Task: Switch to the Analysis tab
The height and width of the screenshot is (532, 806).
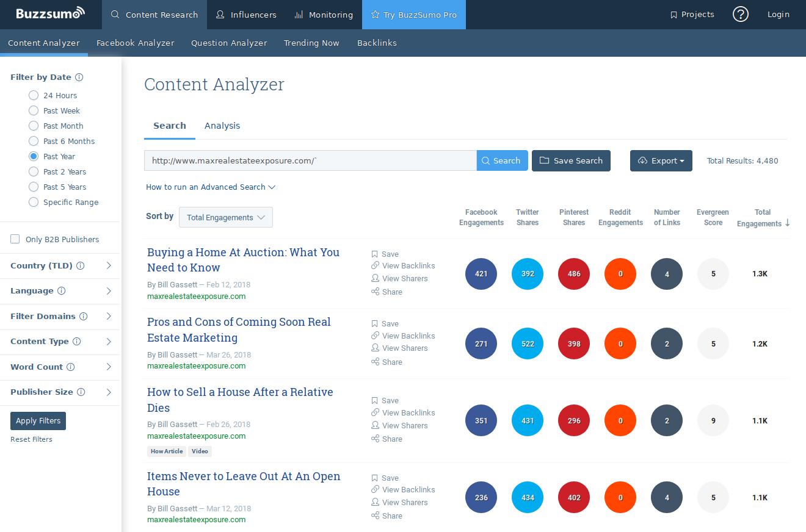Action: (x=222, y=126)
